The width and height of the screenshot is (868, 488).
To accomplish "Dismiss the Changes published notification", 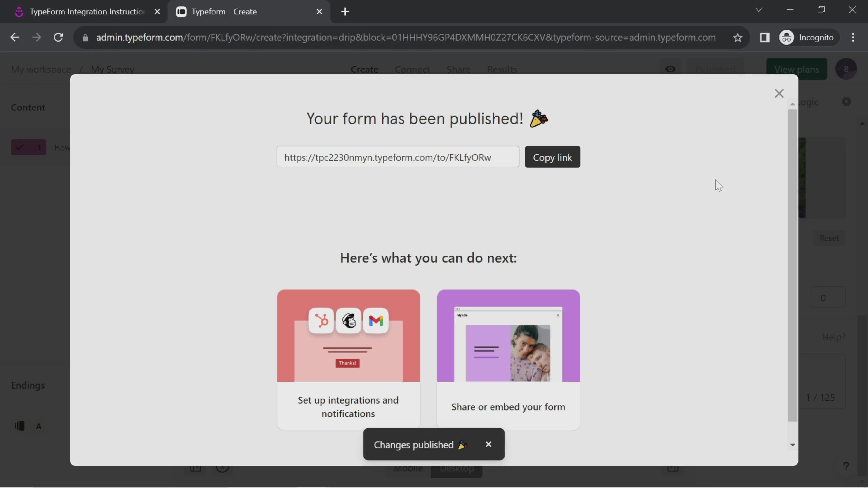I will tap(488, 444).
